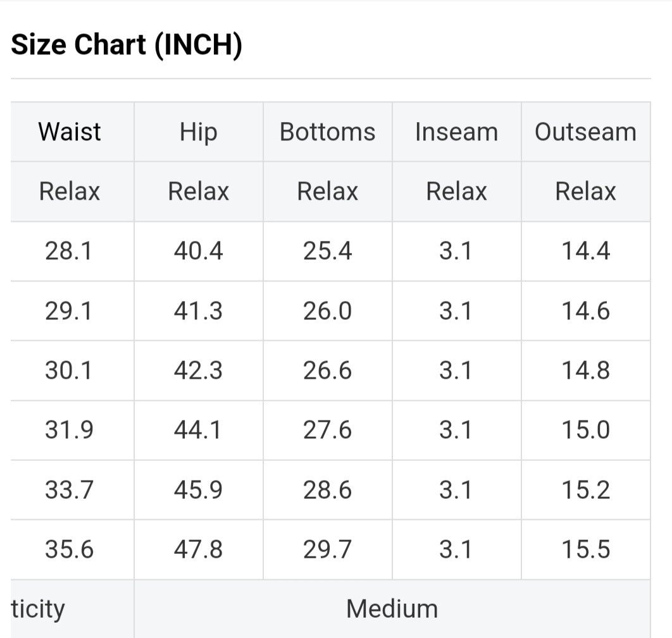Select the 33.7 waist value
The width and height of the screenshot is (672, 638).
[x=69, y=490]
